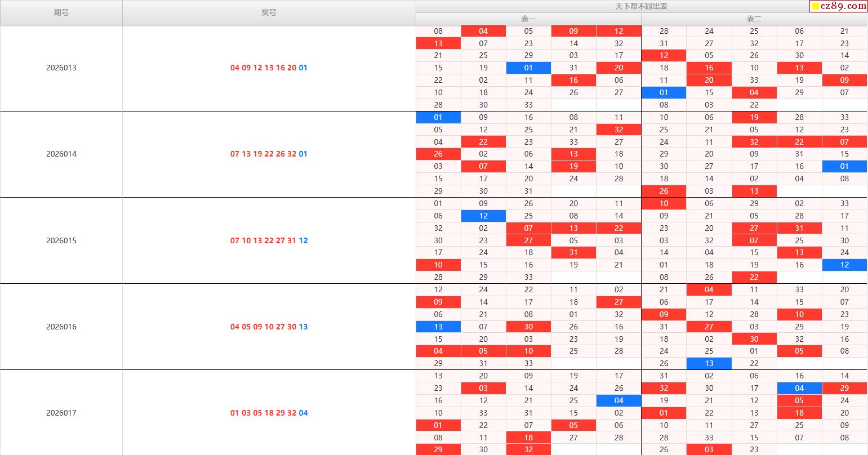Click red 26 cell in 表二 for 2026014
868x455 pixels.
tap(664, 191)
